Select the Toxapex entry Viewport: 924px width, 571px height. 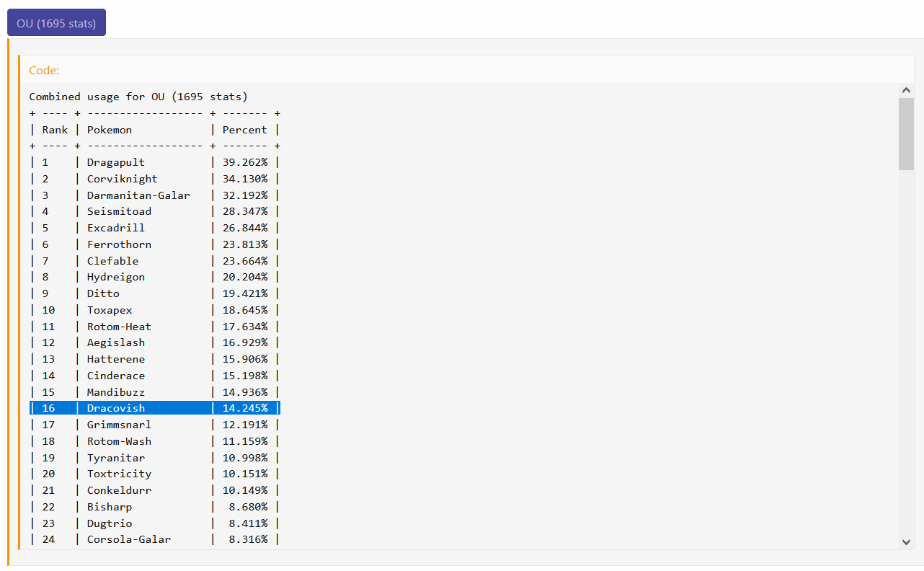point(110,310)
